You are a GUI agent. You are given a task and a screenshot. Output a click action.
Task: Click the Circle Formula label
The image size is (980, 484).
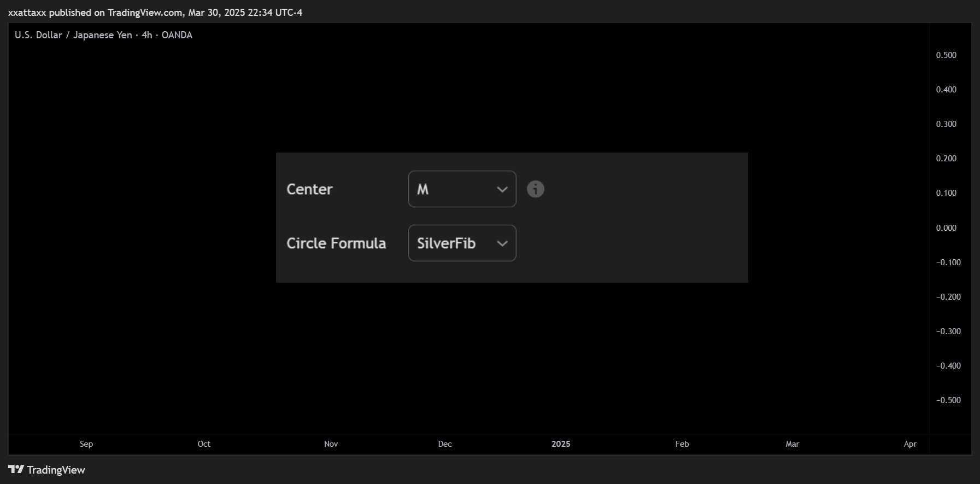[x=336, y=243]
